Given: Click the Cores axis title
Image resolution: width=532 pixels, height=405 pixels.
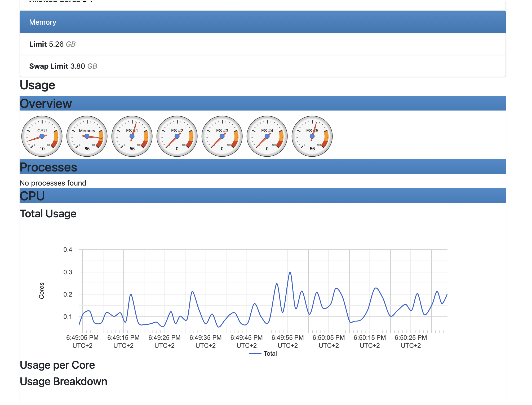Looking at the screenshot, I should tap(42, 291).
